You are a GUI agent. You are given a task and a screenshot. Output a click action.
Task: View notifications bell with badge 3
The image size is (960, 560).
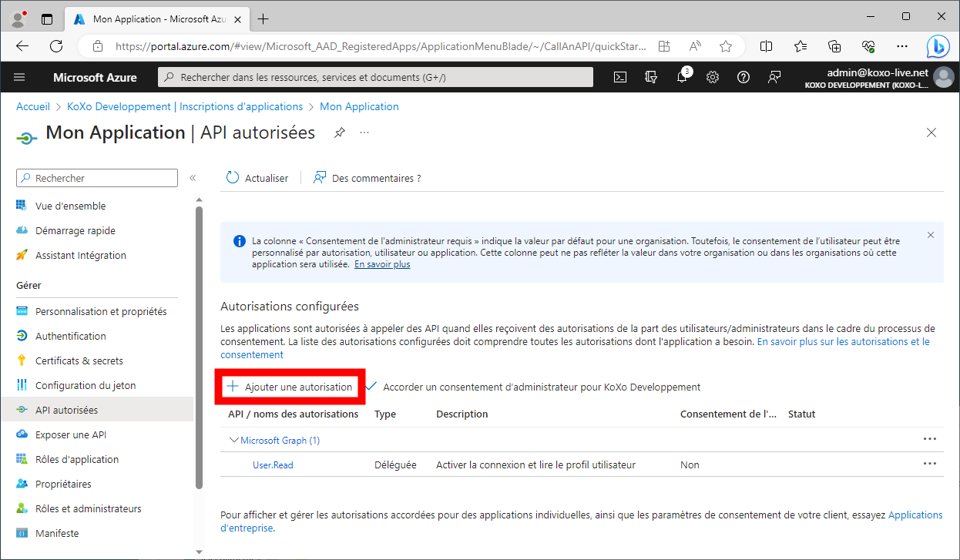coord(683,76)
